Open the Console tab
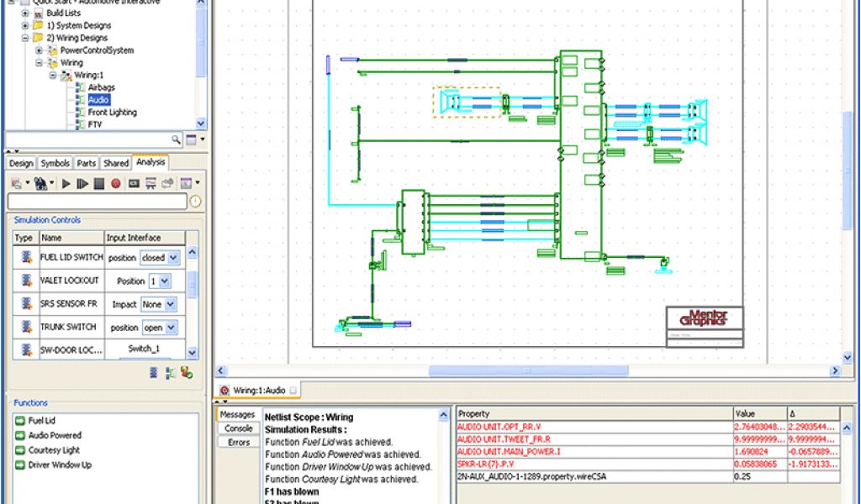 (238, 428)
